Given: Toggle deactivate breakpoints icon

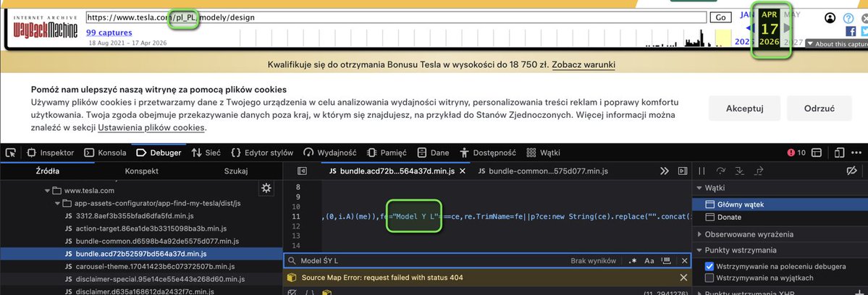Looking at the screenshot, I should point(852,171).
